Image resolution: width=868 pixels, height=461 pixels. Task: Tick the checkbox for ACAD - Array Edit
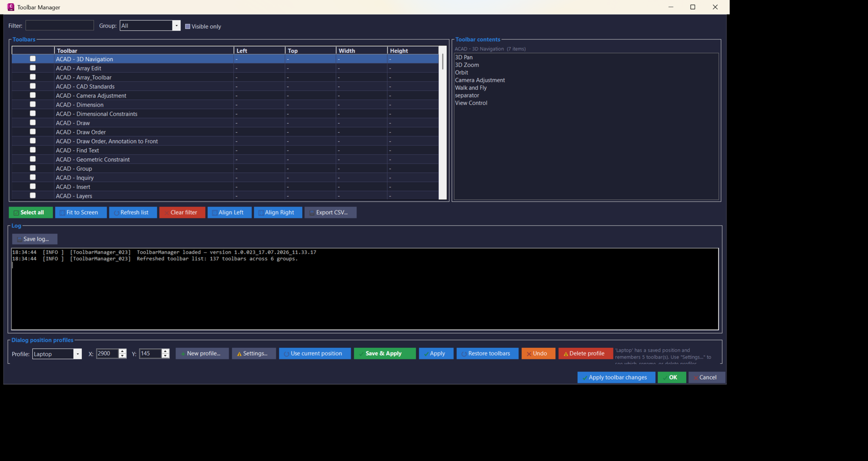click(33, 68)
